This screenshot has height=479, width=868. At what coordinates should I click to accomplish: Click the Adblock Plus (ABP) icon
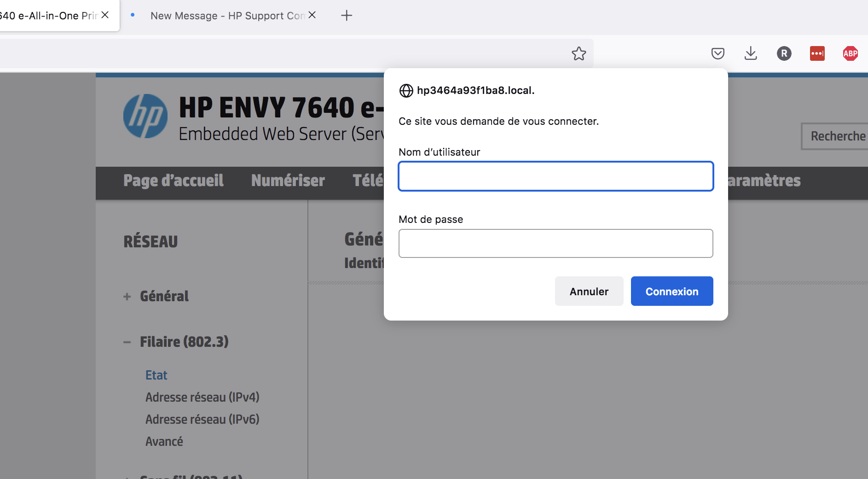pyautogui.click(x=850, y=53)
